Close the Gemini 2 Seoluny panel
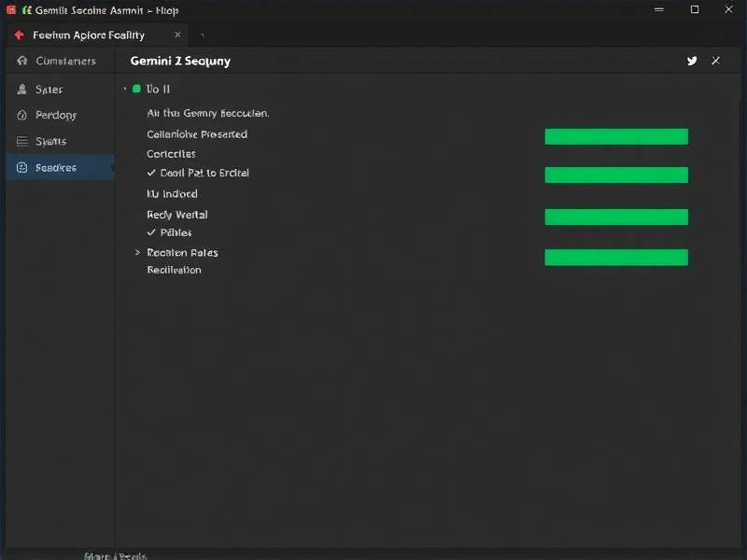 click(x=715, y=61)
